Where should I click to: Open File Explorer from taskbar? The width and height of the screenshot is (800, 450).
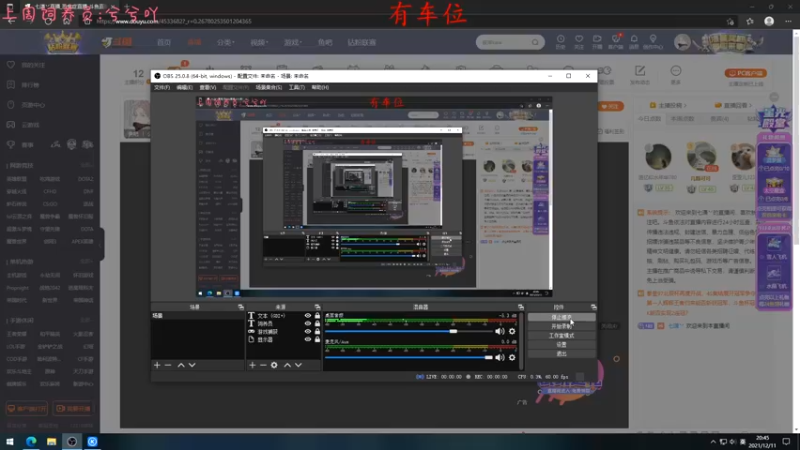(52, 442)
